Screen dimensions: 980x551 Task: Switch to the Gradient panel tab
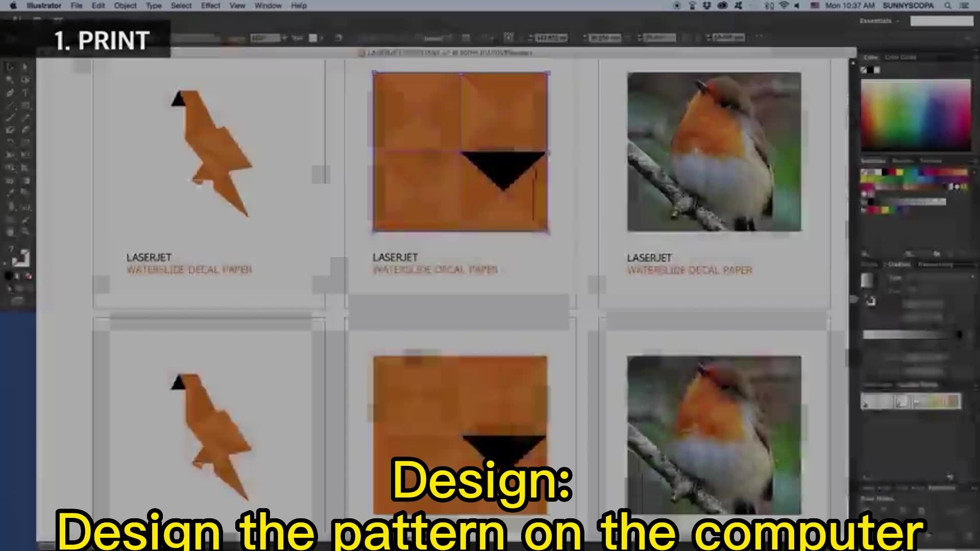899,264
